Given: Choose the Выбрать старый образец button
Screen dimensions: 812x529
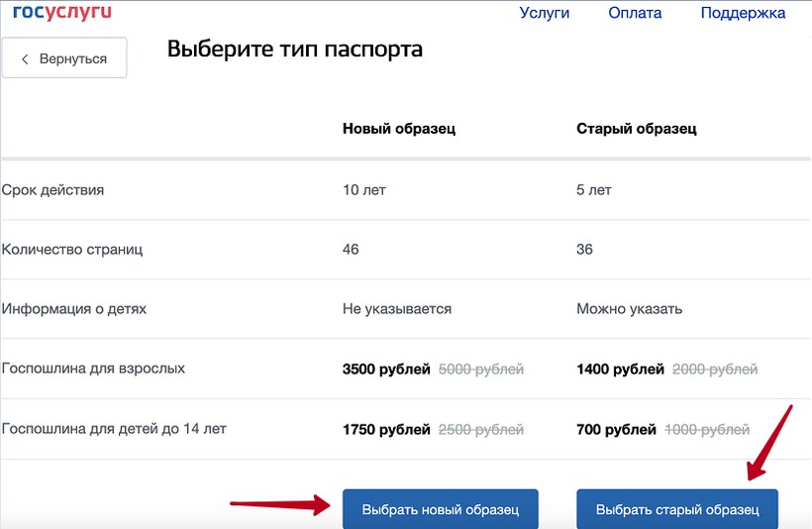Looking at the screenshot, I should [x=677, y=509].
